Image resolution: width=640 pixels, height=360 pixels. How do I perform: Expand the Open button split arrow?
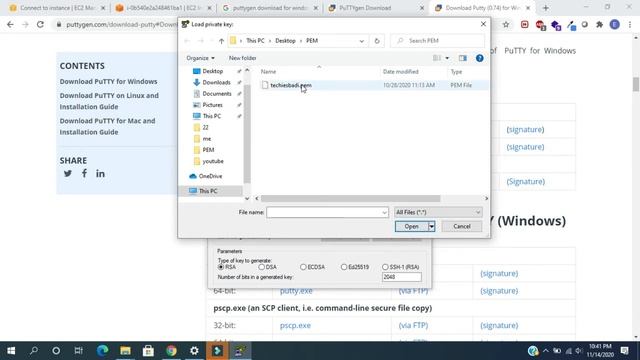[x=431, y=226]
